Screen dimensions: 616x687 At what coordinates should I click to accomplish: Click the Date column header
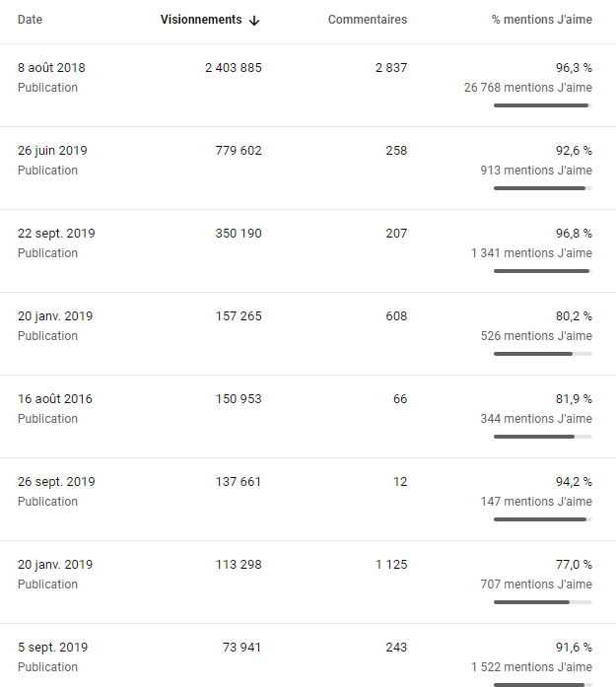(30, 20)
